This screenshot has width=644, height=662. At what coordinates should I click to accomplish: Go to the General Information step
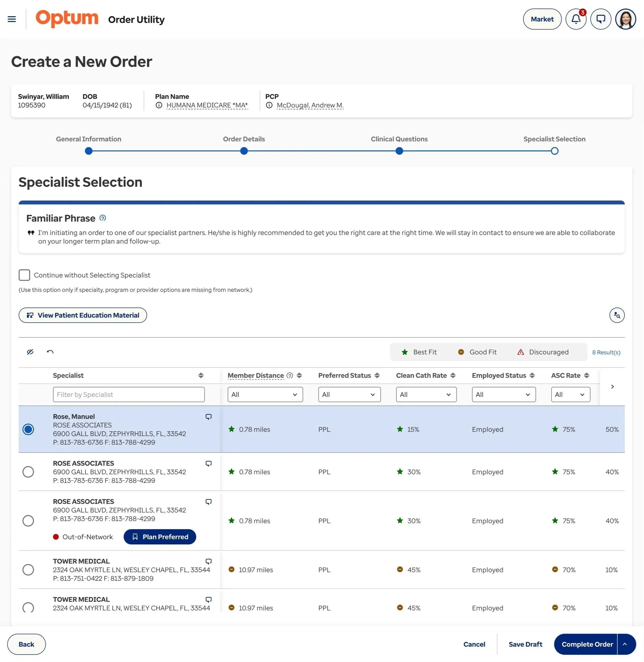89,151
